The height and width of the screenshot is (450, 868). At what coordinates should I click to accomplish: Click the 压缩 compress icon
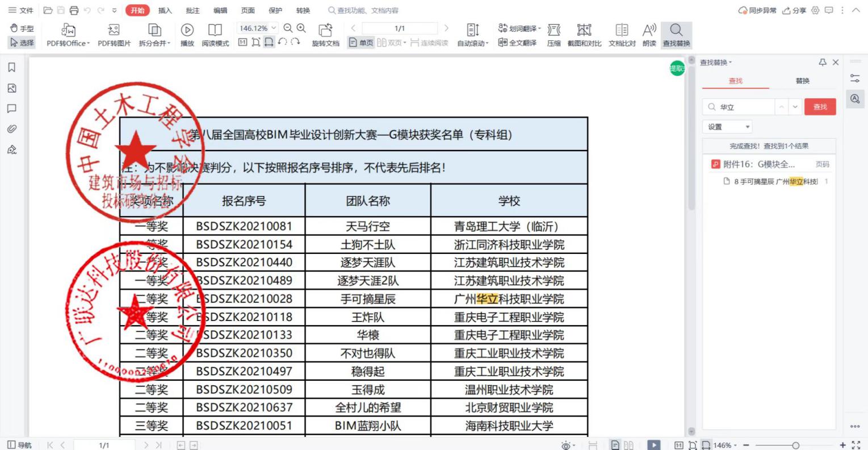553,30
